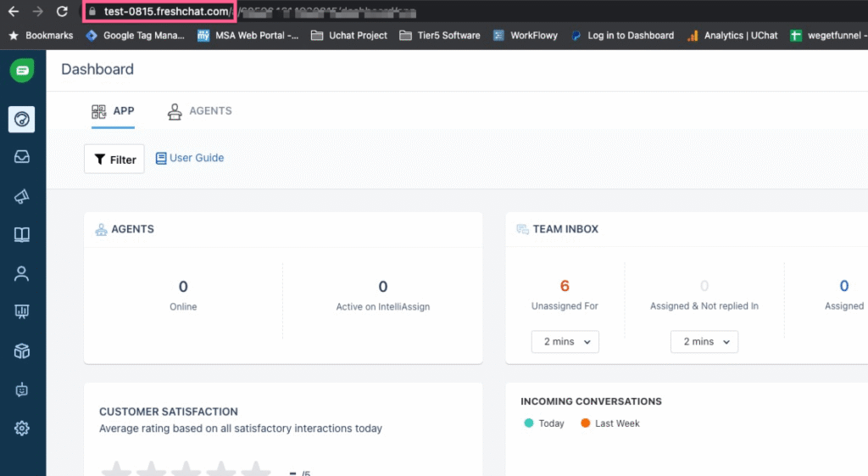The height and width of the screenshot is (476, 868).
Task: Reload the page with browser refresh button
Action: [62, 12]
